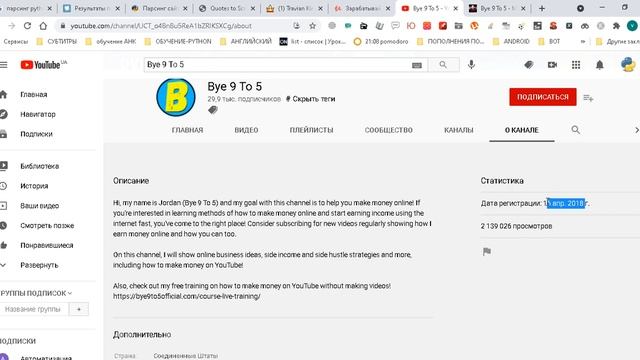Open the ОБУЧЕНИЕ-PYTHON bookmarks folder
Viewport: 640px width, 360px height.
click(178, 41)
